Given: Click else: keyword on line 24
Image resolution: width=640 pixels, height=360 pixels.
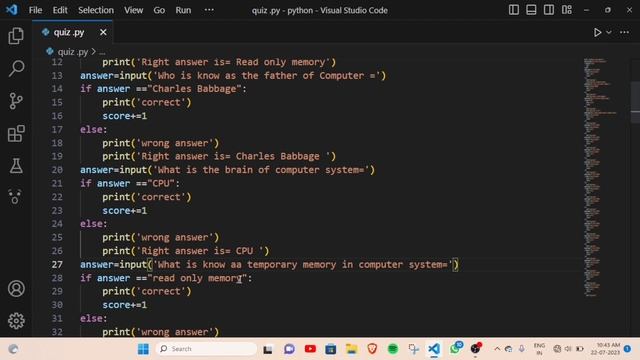Looking at the screenshot, I should point(93,224).
